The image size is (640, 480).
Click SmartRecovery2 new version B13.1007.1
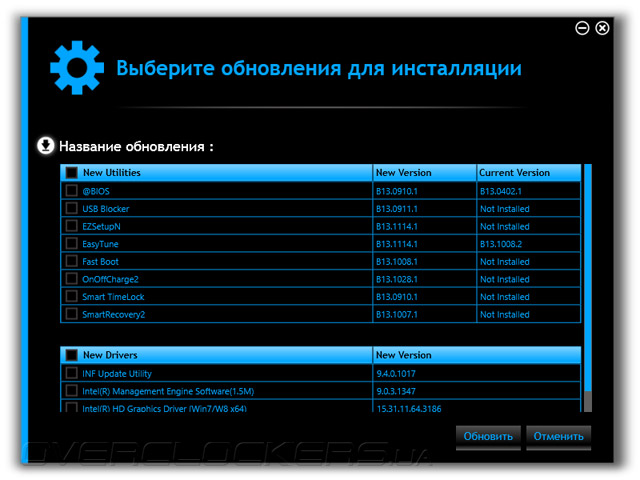coord(397,315)
